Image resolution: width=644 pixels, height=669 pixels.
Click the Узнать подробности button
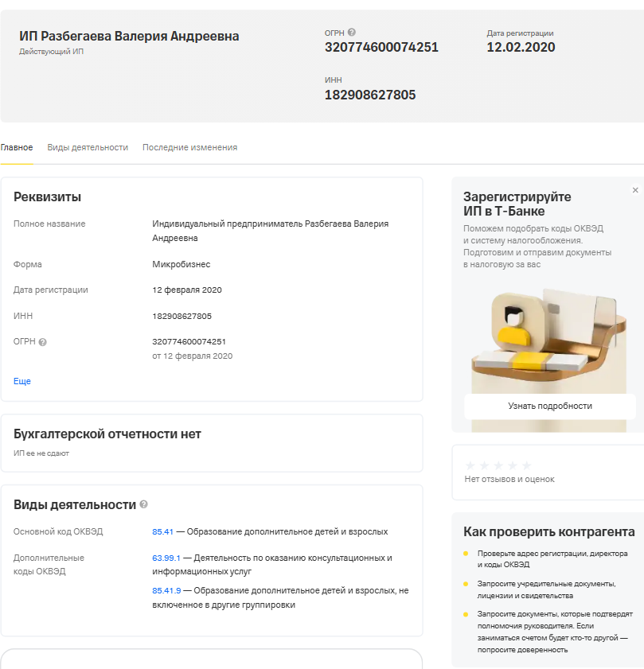(x=550, y=406)
